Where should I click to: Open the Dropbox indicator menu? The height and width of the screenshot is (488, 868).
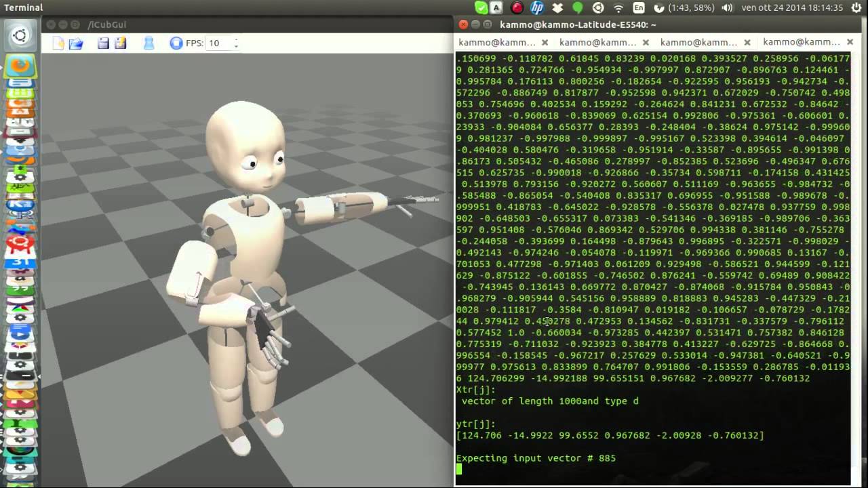click(x=557, y=7)
